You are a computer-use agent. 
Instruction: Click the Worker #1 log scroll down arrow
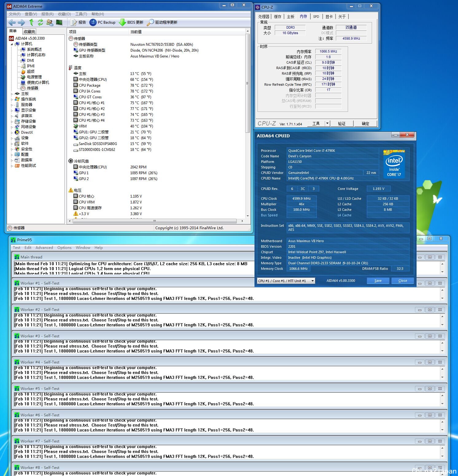[x=442, y=298]
